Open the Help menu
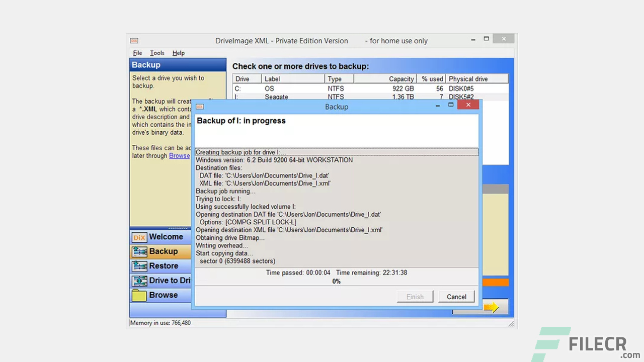Image resolution: width=644 pixels, height=362 pixels. 178,53
